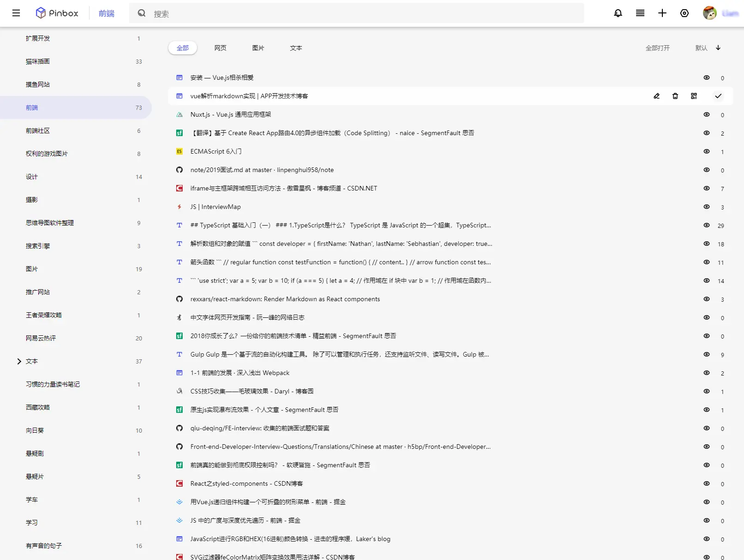Click the 前端 breadcrumb in header
This screenshot has height=560, width=744.
[107, 13]
